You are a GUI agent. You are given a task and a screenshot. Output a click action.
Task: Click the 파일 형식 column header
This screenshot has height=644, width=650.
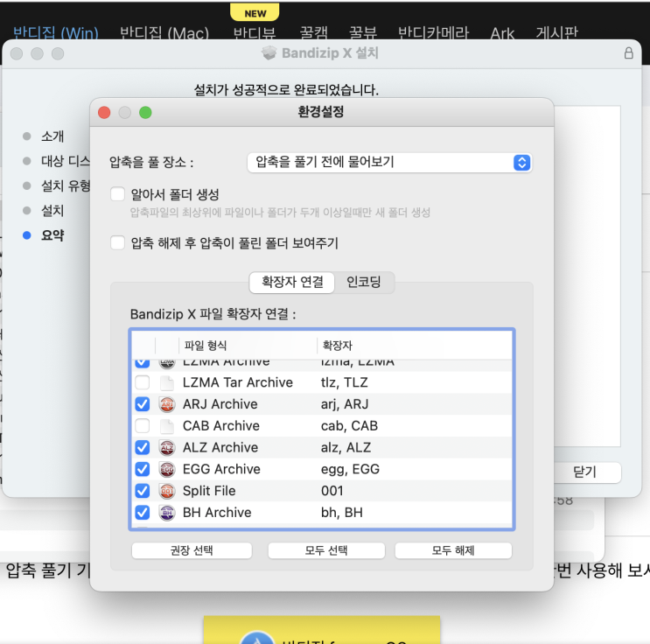248,346
